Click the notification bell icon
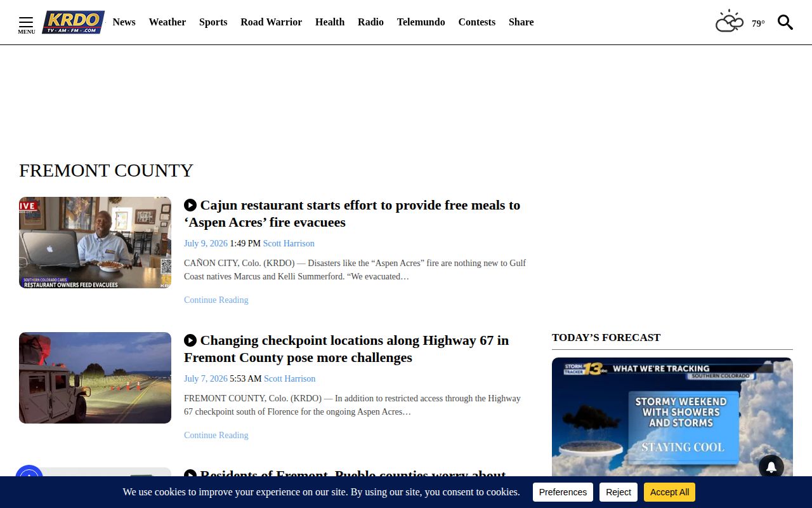 (x=771, y=467)
